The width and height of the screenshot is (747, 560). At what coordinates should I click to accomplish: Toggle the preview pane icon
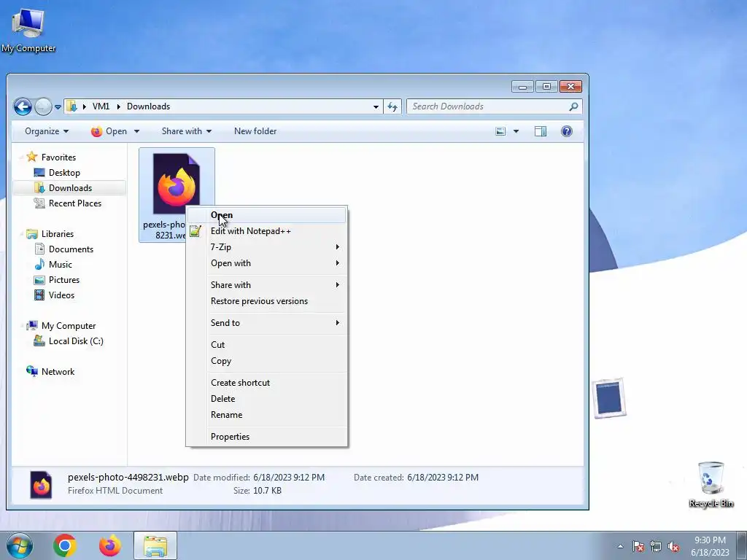pos(541,131)
